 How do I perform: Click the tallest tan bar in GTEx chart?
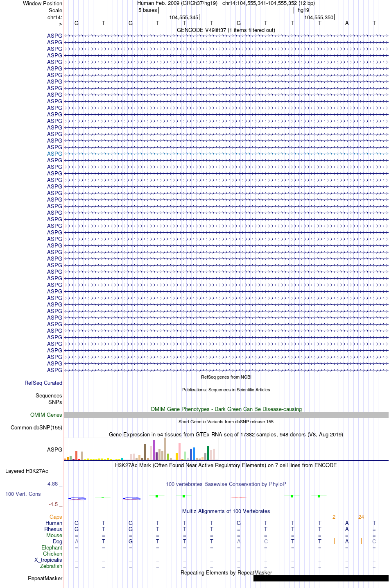[x=165, y=449]
